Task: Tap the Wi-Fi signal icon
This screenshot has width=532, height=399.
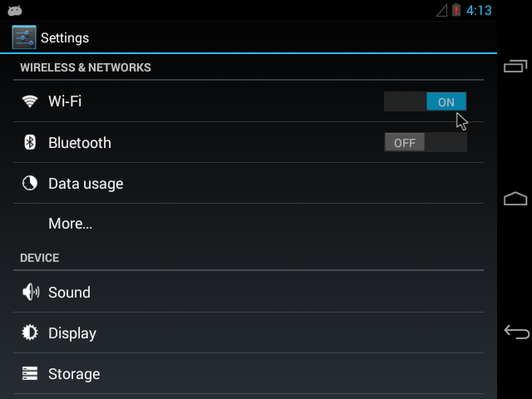Action: pos(30,101)
